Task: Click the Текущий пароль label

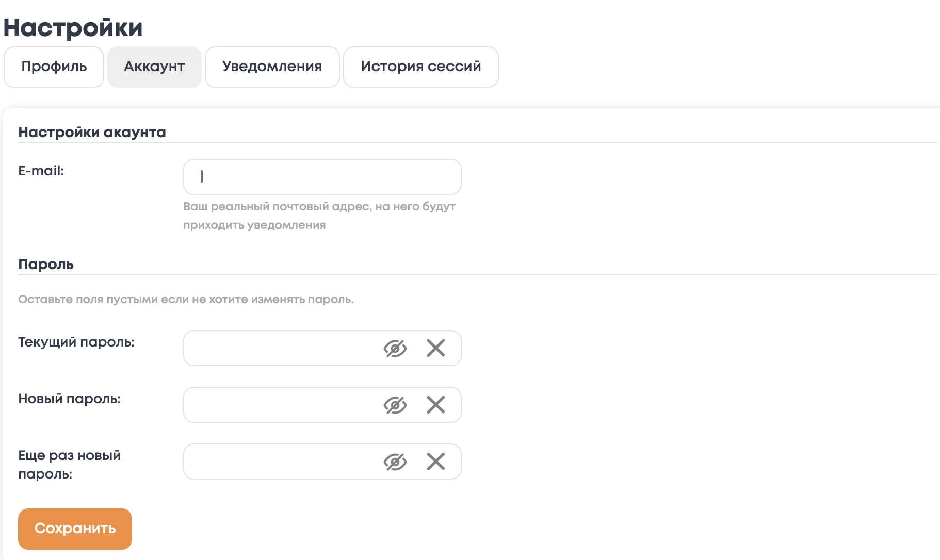Action: point(76,342)
